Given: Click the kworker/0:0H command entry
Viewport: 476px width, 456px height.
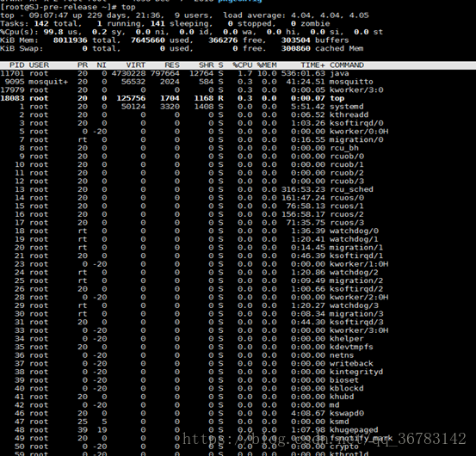Looking at the screenshot, I should [359, 132].
